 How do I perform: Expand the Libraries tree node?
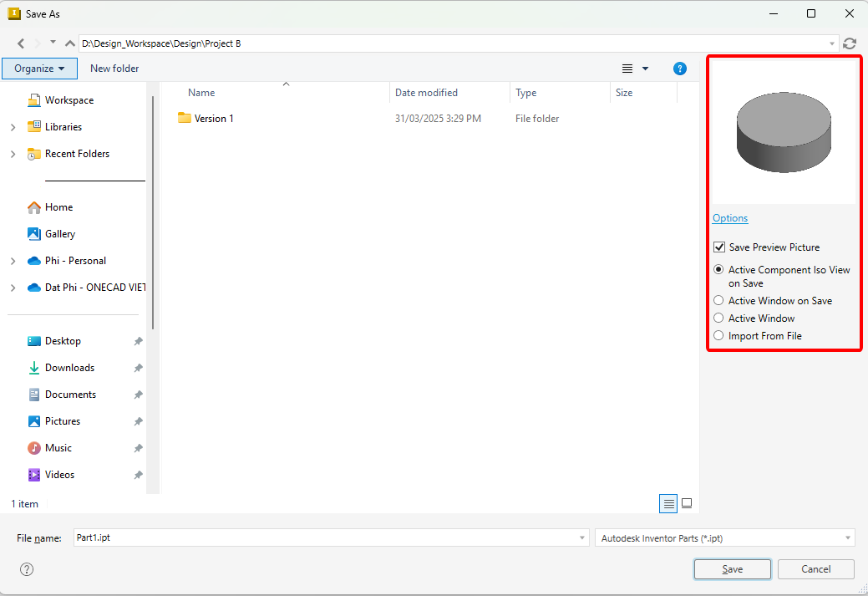click(x=13, y=127)
